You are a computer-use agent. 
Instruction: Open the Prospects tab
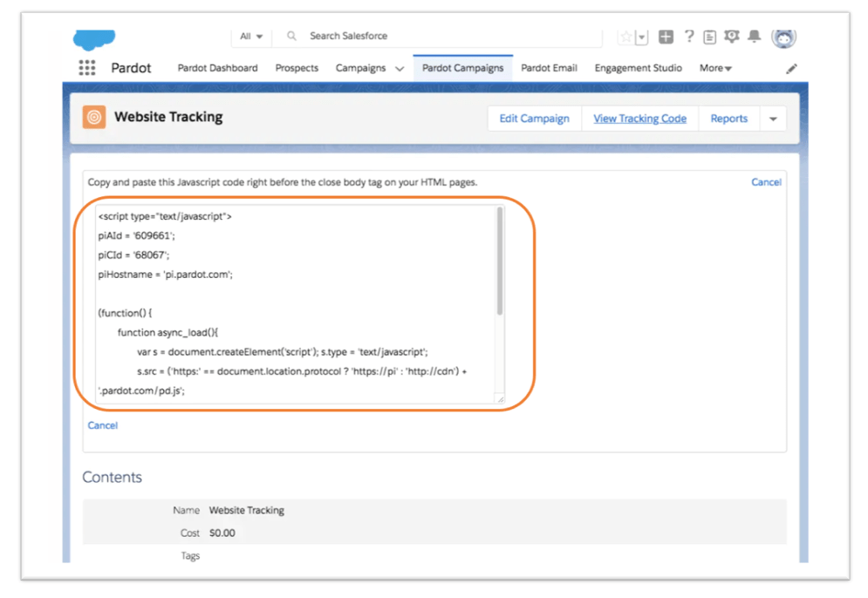297,68
